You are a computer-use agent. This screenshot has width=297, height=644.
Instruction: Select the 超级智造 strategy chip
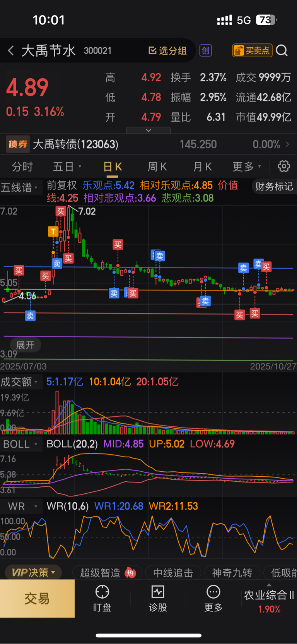click(107, 573)
